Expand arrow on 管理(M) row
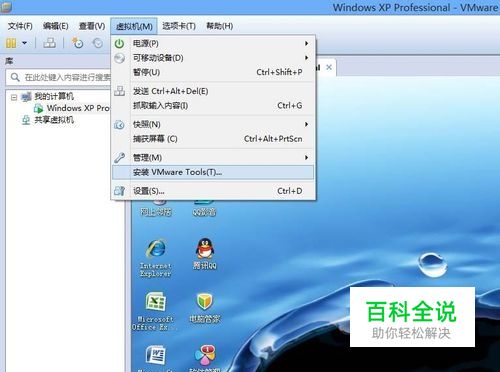This screenshot has width=500, height=372. pyautogui.click(x=306, y=157)
